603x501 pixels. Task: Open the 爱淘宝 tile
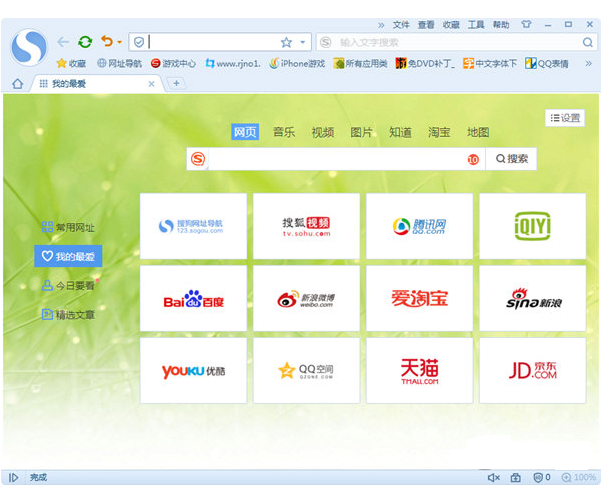pos(420,298)
